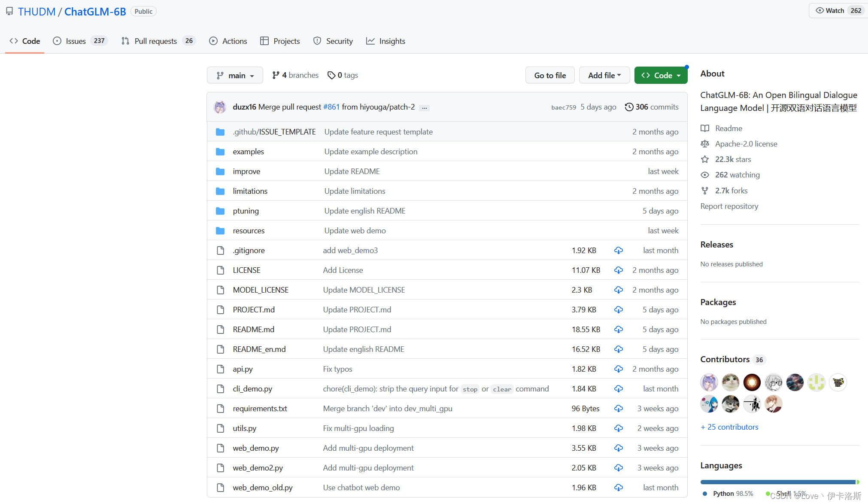The width and height of the screenshot is (868, 504).
Task: Click download icon for .gitignore row
Action: (618, 250)
